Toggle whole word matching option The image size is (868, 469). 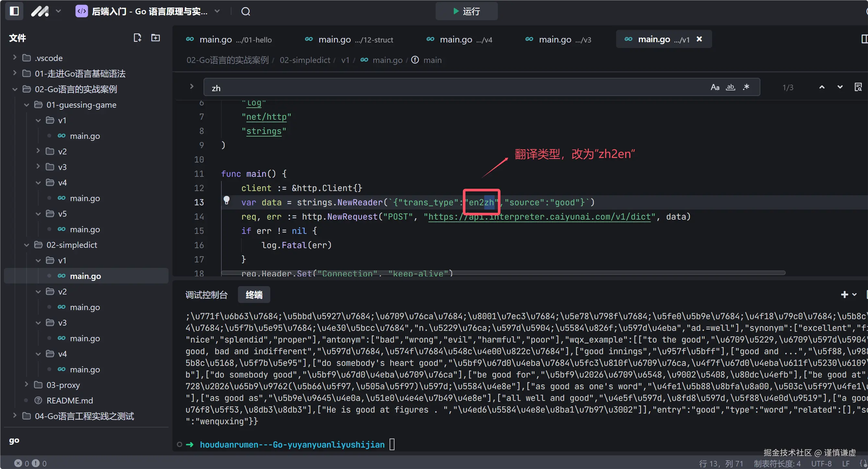coord(730,87)
